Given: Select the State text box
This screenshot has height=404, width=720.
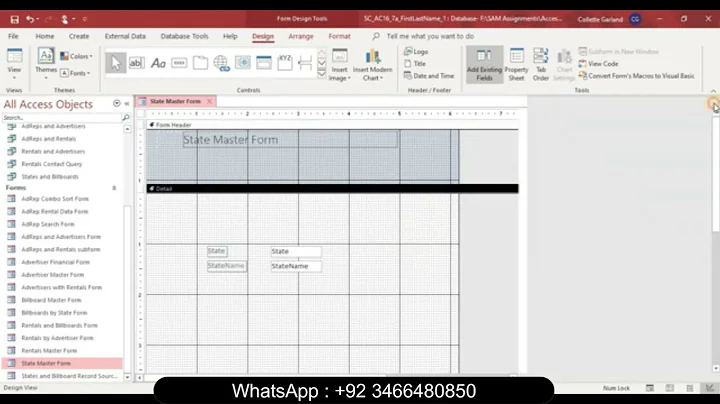Looking at the screenshot, I should [296, 252].
